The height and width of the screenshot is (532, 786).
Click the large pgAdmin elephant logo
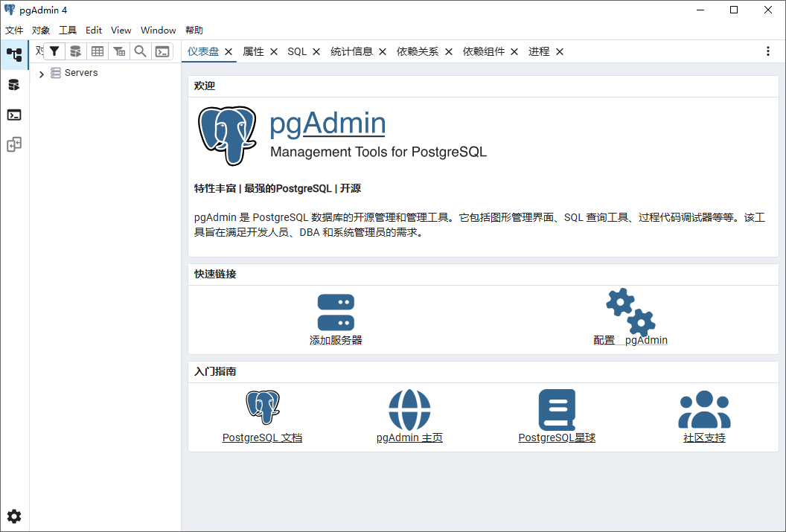227,135
